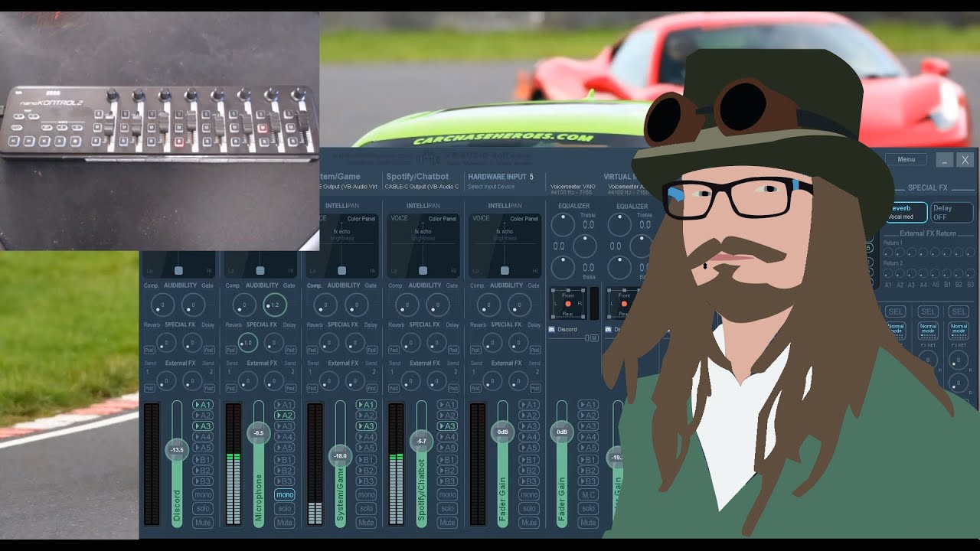
Task: Click System/Game fader knob at -18.0
Action: pyautogui.click(x=340, y=456)
